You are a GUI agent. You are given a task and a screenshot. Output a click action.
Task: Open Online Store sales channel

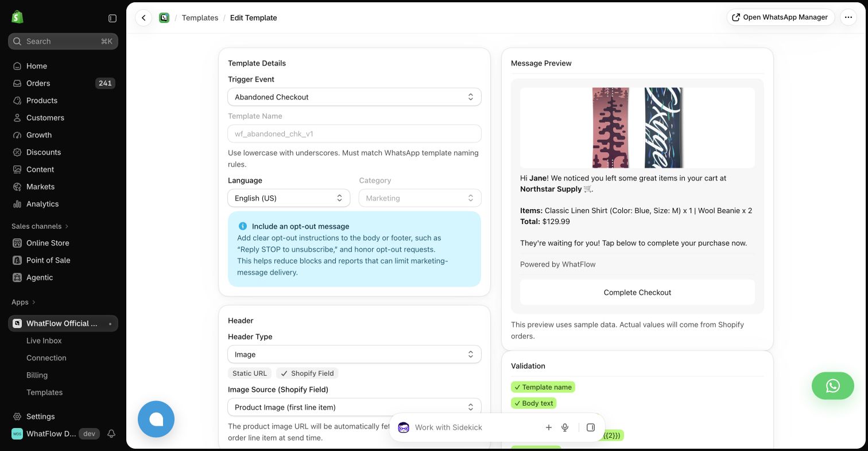63,243
